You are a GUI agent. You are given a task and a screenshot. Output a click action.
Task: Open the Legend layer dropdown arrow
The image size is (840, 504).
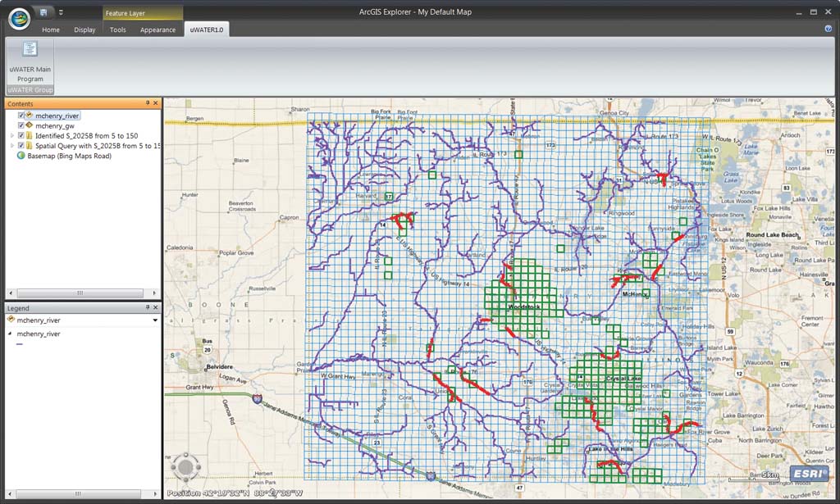155,320
